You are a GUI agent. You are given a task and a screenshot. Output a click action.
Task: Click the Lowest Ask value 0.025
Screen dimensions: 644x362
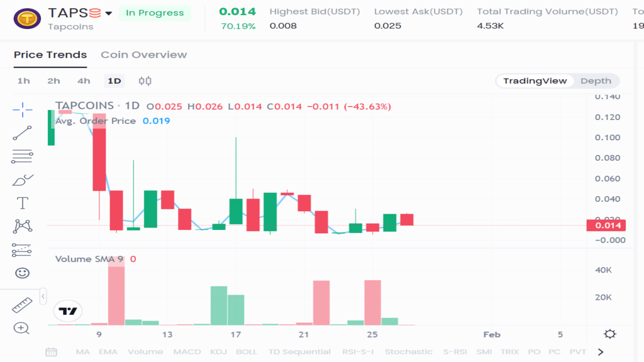pos(387,26)
